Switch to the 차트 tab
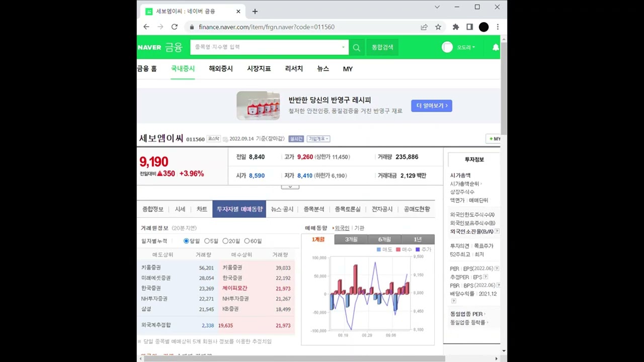This screenshot has width=644, height=362. [x=202, y=209]
